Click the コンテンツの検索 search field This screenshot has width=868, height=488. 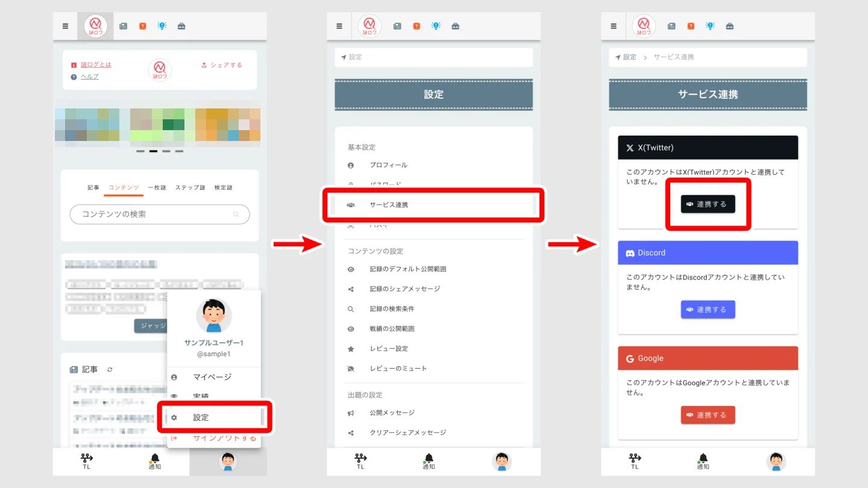coord(159,214)
